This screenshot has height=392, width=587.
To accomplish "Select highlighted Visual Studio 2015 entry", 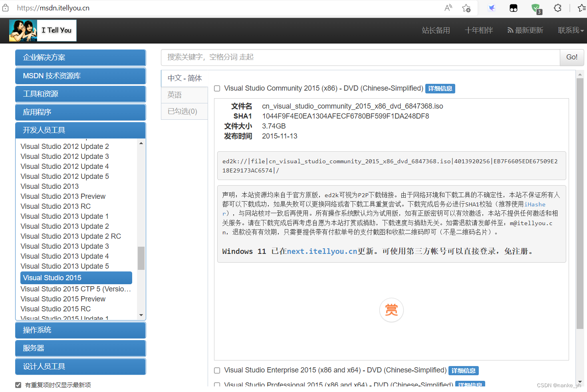I will tap(76, 278).
